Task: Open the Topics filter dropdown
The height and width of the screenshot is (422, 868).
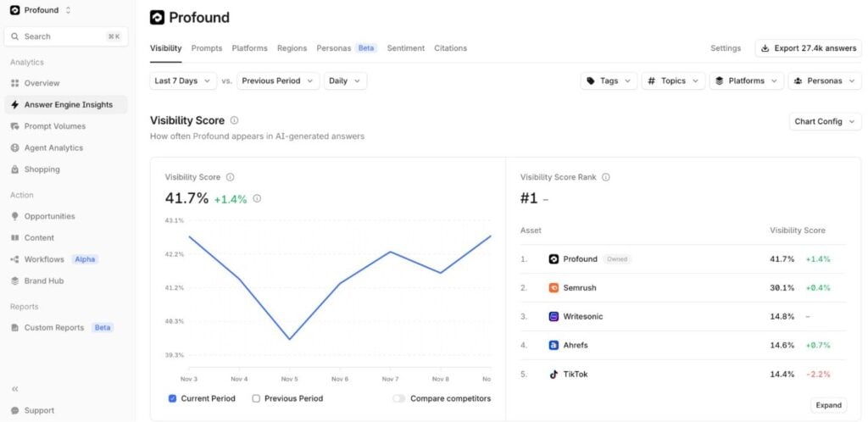Action: [x=674, y=81]
